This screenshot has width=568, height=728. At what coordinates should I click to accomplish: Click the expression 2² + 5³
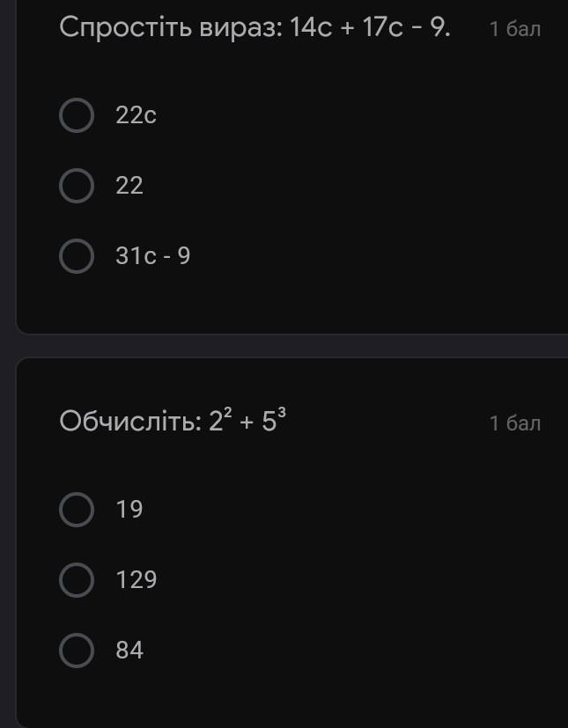pos(247,421)
